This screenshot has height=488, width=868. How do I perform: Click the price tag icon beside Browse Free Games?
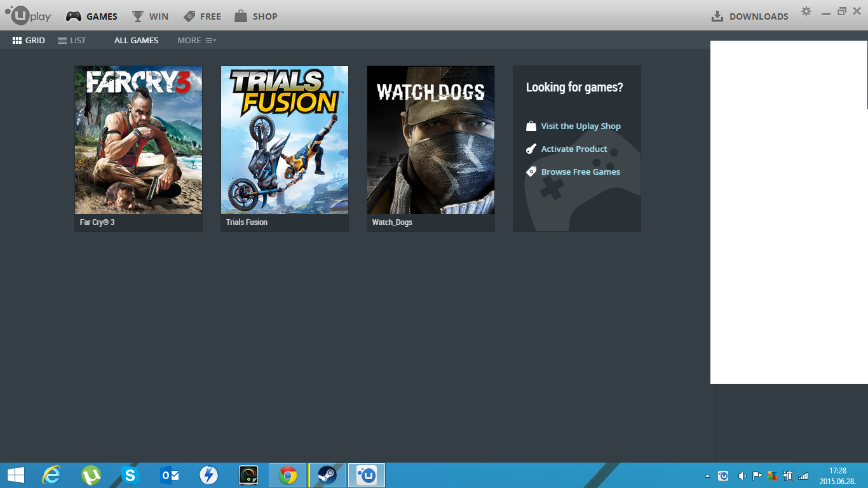(531, 172)
